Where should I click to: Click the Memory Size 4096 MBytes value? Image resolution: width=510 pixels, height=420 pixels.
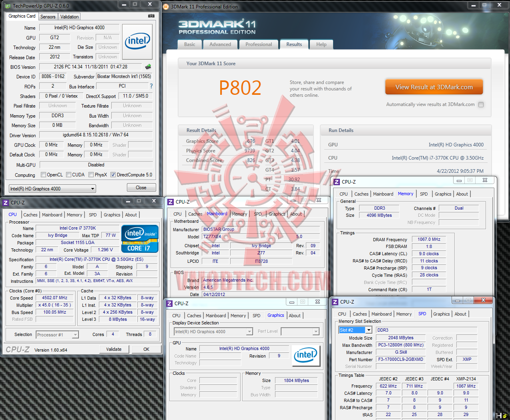[379, 215]
